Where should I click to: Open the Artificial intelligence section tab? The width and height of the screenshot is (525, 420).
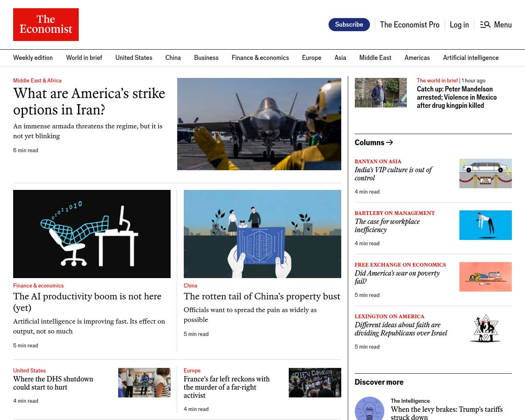click(470, 58)
